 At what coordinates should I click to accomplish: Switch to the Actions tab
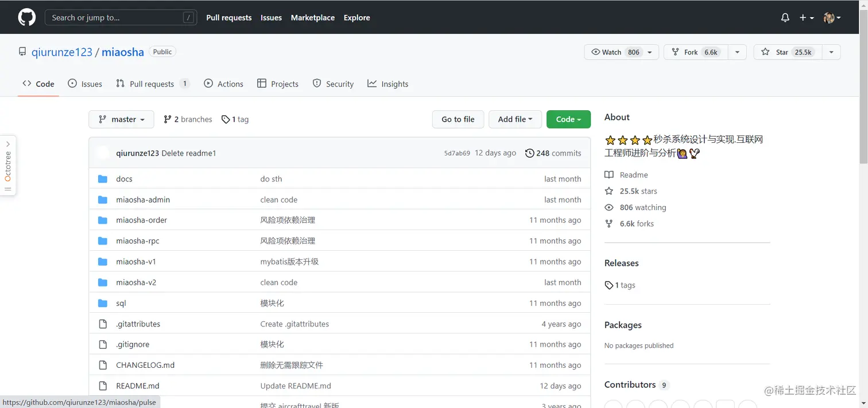click(224, 84)
